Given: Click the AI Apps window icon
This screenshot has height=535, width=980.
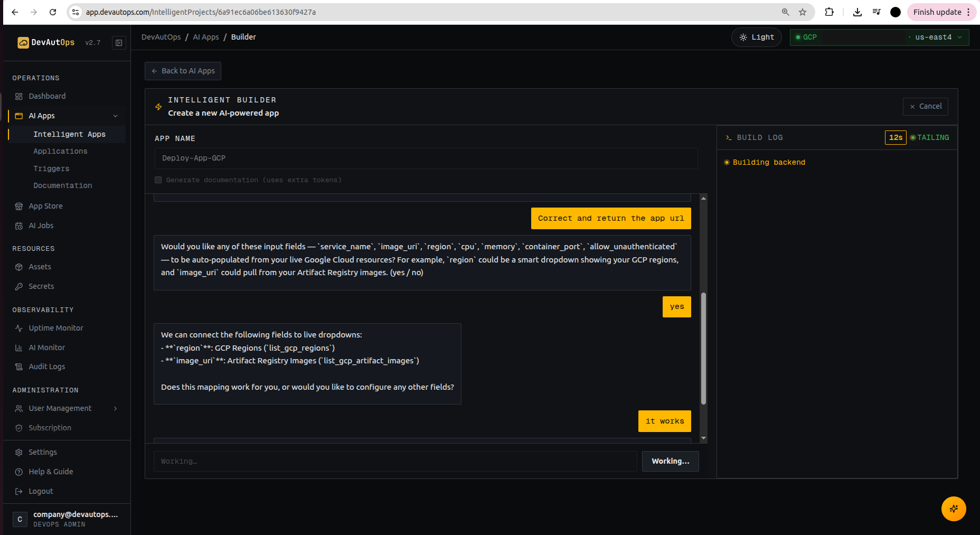Looking at the screenshot, I should click(x=19, y=116).
